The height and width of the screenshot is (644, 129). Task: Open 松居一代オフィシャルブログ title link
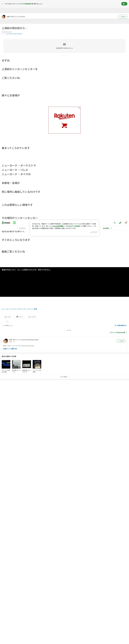point(16,17)
